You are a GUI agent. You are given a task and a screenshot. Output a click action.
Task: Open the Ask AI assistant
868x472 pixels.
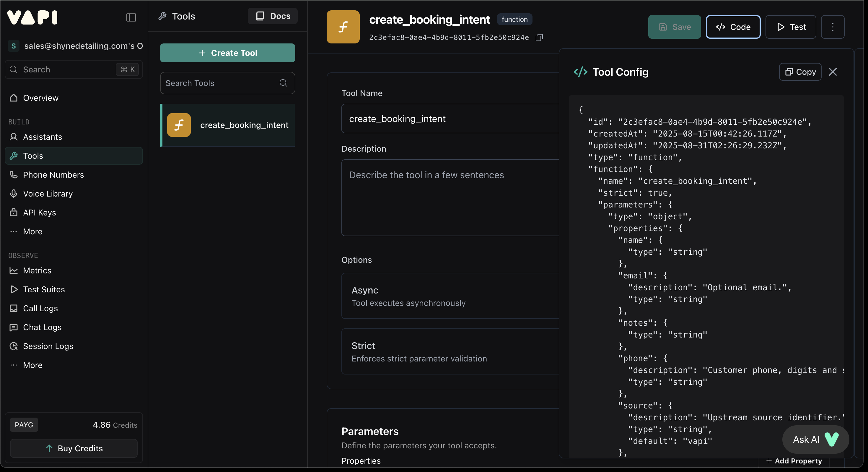coord(815,439)
